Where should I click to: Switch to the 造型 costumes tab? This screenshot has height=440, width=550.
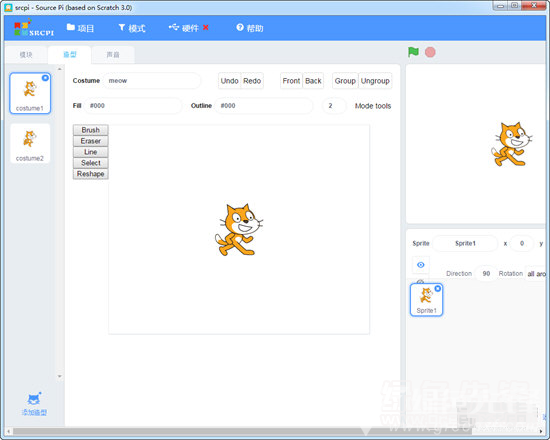tap(69, 55)
